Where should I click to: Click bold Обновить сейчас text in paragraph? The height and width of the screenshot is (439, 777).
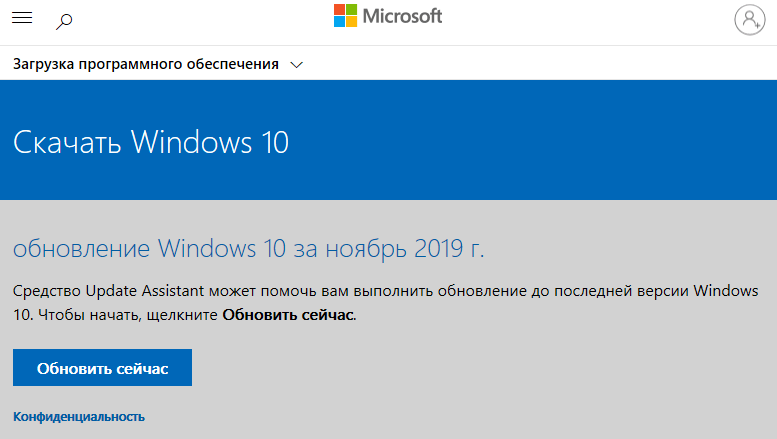tap(288, 315)
